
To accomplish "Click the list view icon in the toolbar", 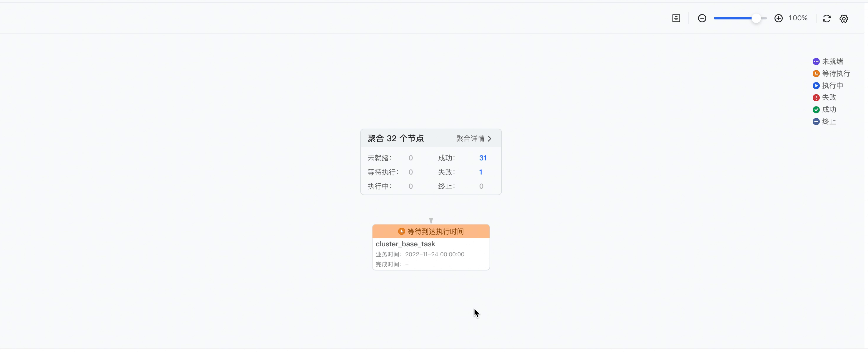I will tap(676, 18).
